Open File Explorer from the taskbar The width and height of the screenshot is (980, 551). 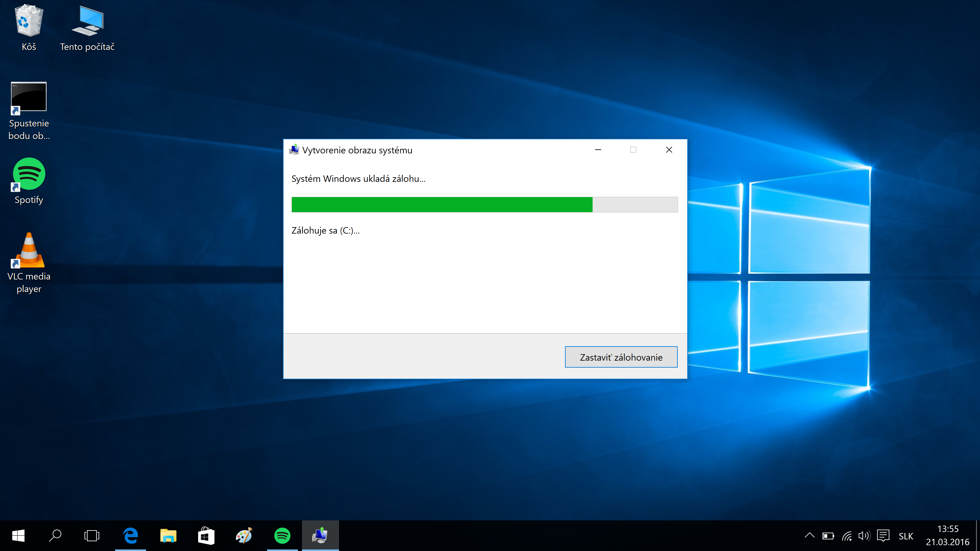point(168,536)
